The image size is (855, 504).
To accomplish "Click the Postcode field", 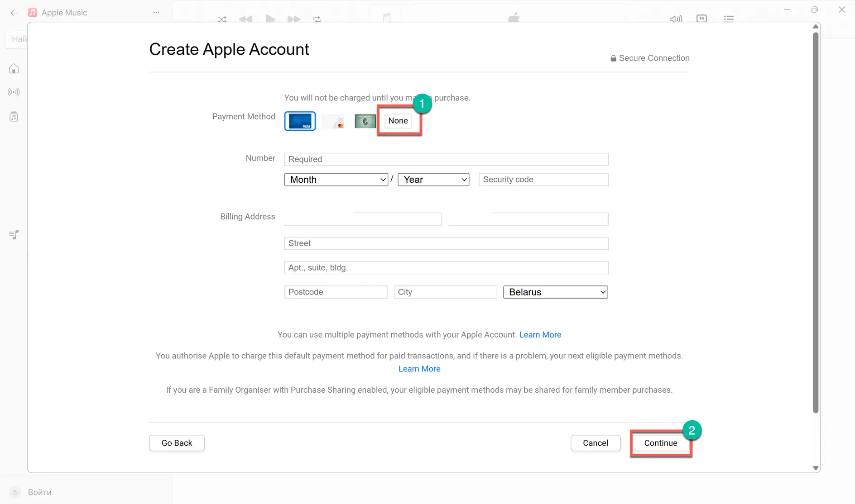I will click(x=336, y=292).
